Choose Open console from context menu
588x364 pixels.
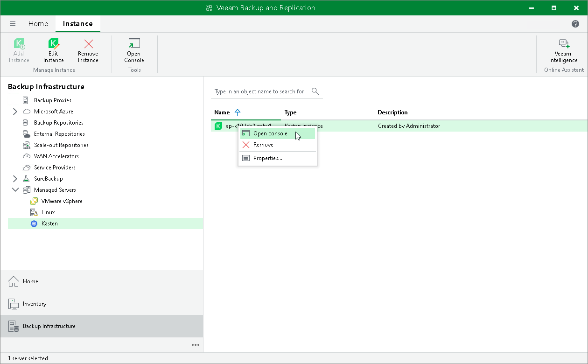pyautogui.click(x=278, y=133)
